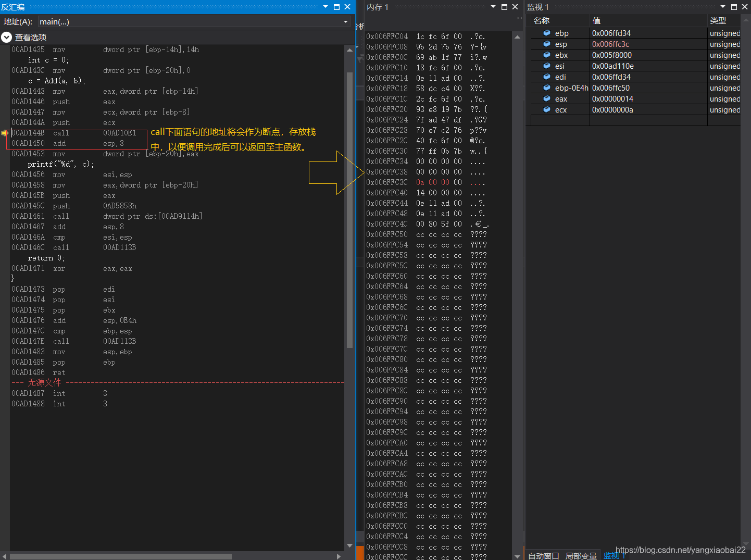
Task: Click the disassembly vertical scrollbar thumb
Action: click(349, 210)
